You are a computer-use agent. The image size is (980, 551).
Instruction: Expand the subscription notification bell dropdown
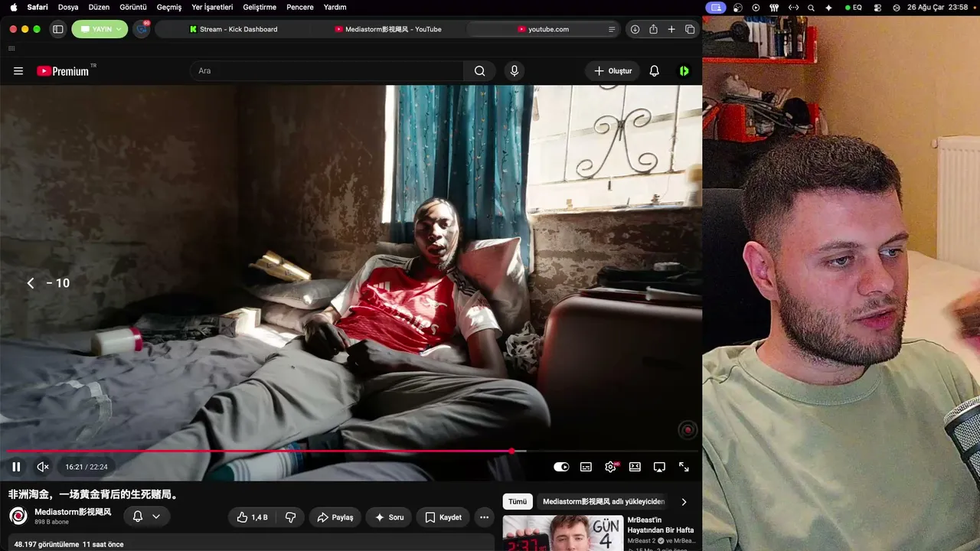(146, 517)
